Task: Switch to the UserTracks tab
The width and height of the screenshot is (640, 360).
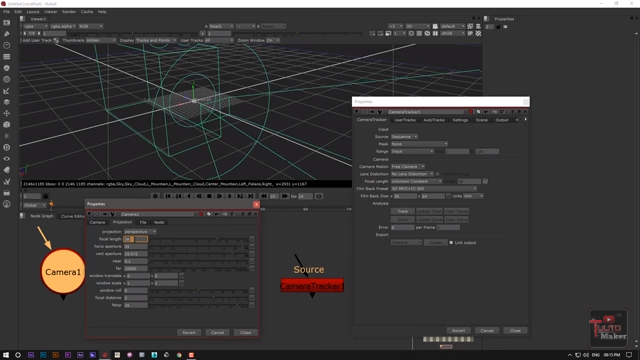Action: click(x=405, y=120)
